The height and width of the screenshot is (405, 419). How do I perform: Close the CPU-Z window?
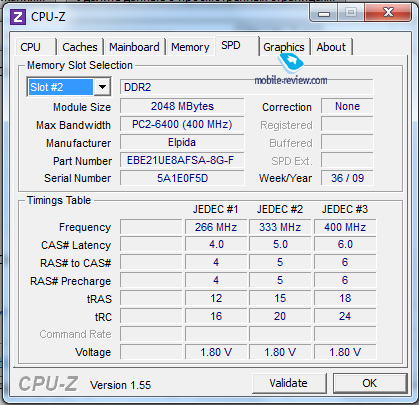point(388,13)
